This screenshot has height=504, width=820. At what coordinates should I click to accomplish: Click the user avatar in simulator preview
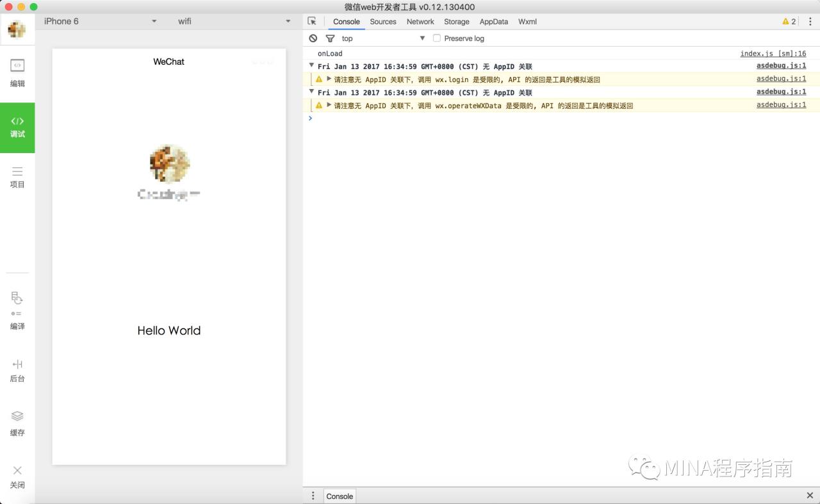tap(169, 164)
